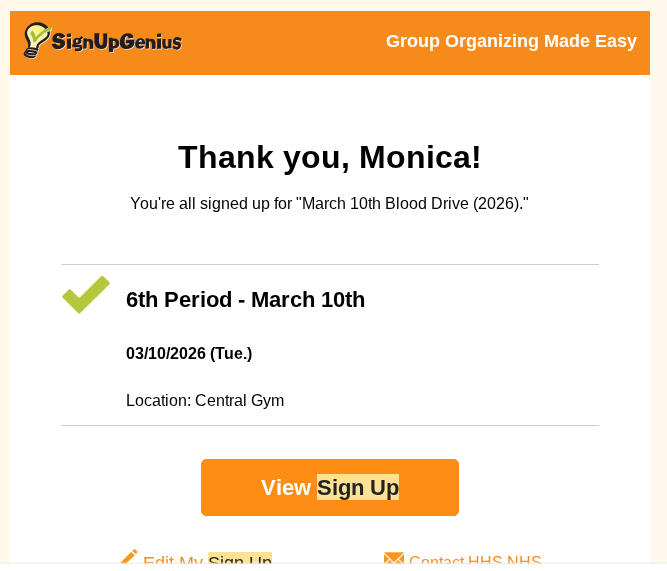This screenshot has width=667, height=571.
Task: Click the word Central Gym
Action: (x=239, y=400)
